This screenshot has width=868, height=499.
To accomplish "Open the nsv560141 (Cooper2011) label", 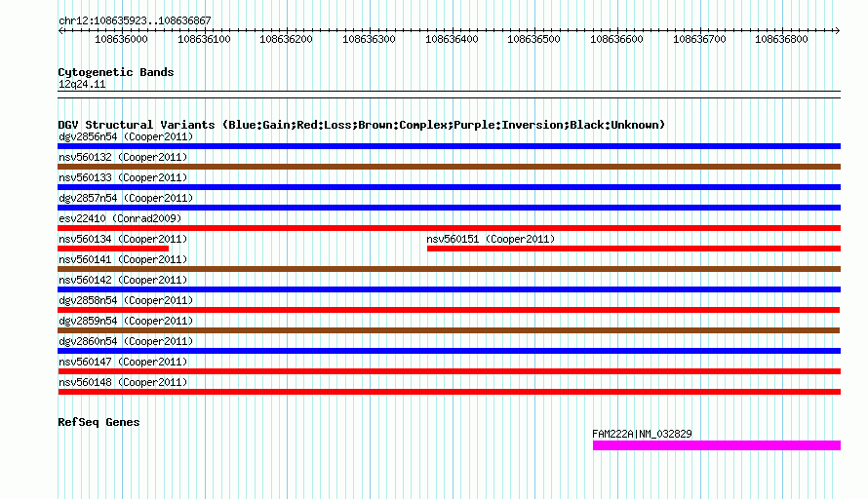I will pos(123,259).
